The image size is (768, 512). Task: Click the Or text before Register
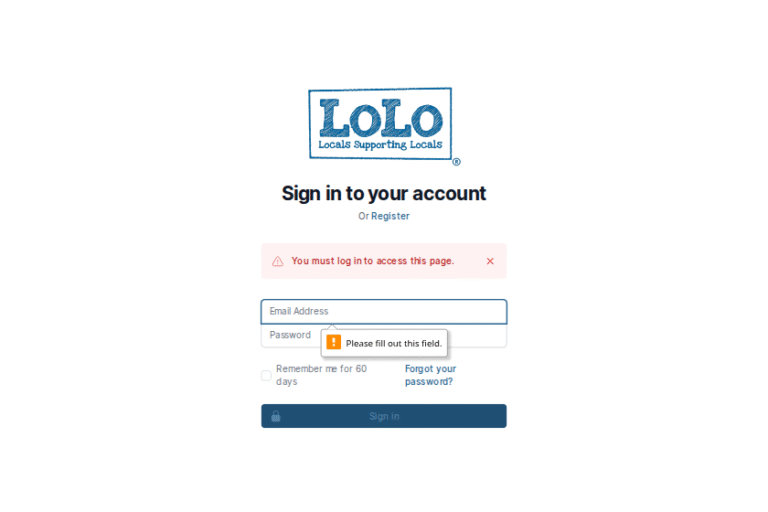(x=363, y=216)
